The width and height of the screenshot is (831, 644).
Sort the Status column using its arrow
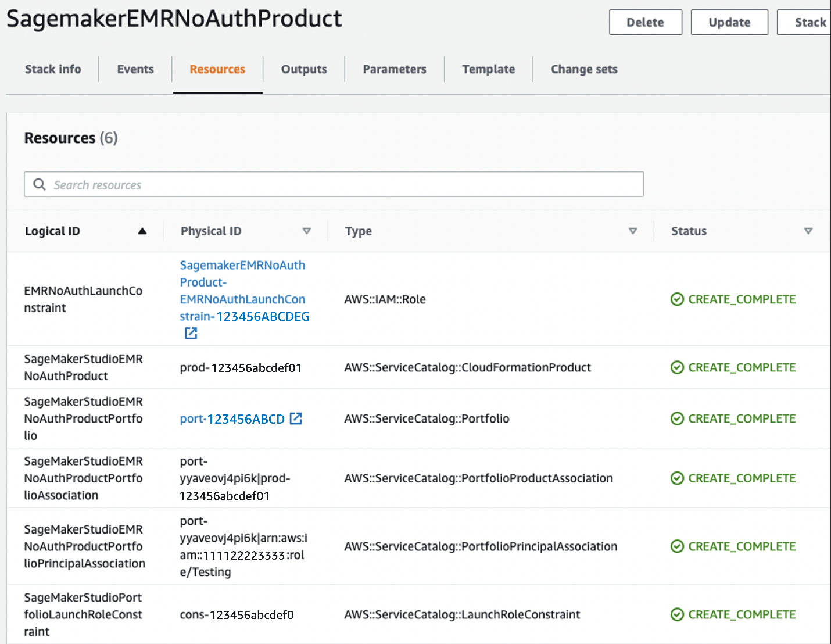click(x=808, y=231)
